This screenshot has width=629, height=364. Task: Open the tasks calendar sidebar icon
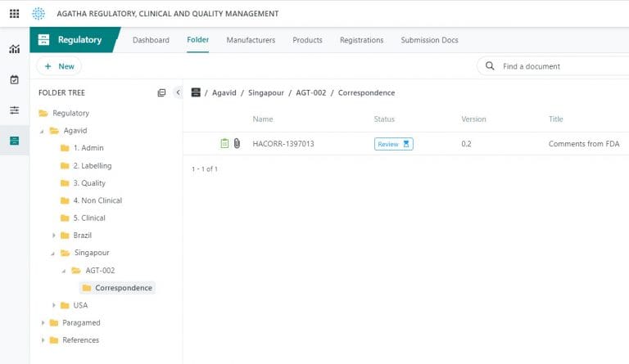(x=14, y=79)
